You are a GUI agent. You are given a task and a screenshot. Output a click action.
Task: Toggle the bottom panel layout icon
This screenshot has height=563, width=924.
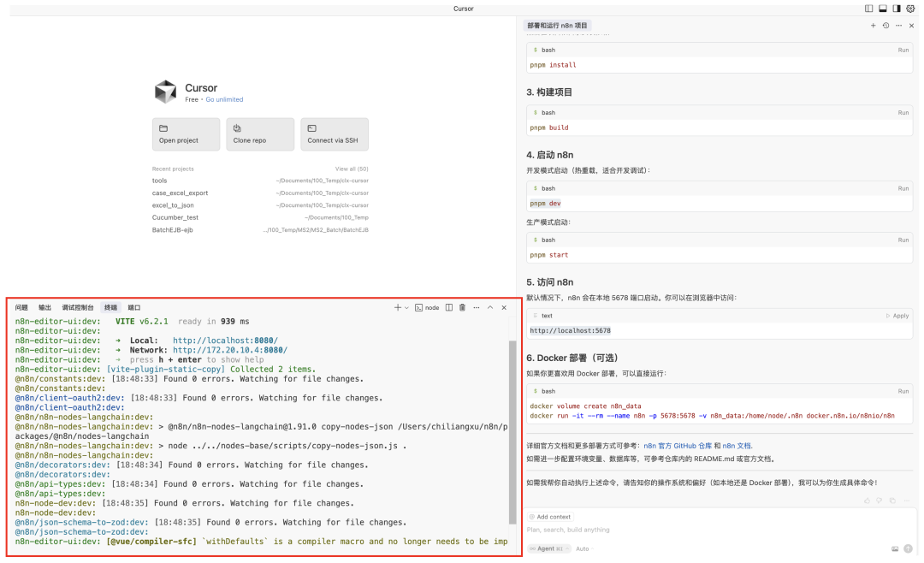[883, 9]
